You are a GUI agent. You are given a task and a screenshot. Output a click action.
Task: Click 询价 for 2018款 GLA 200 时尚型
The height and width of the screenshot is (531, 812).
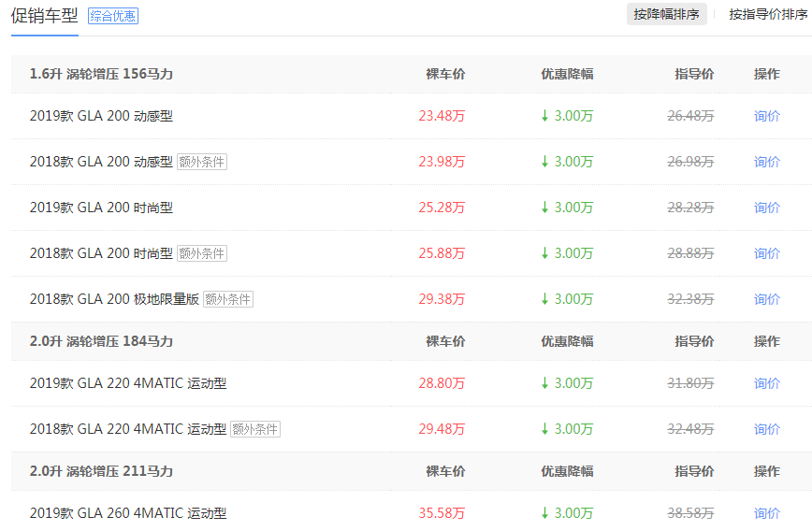coord(767,253)
